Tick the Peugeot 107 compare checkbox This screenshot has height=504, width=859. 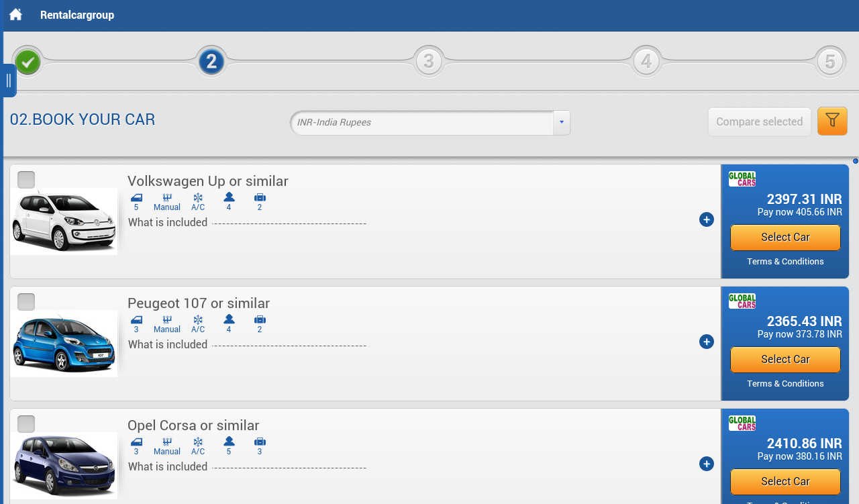tap(26, 302)
